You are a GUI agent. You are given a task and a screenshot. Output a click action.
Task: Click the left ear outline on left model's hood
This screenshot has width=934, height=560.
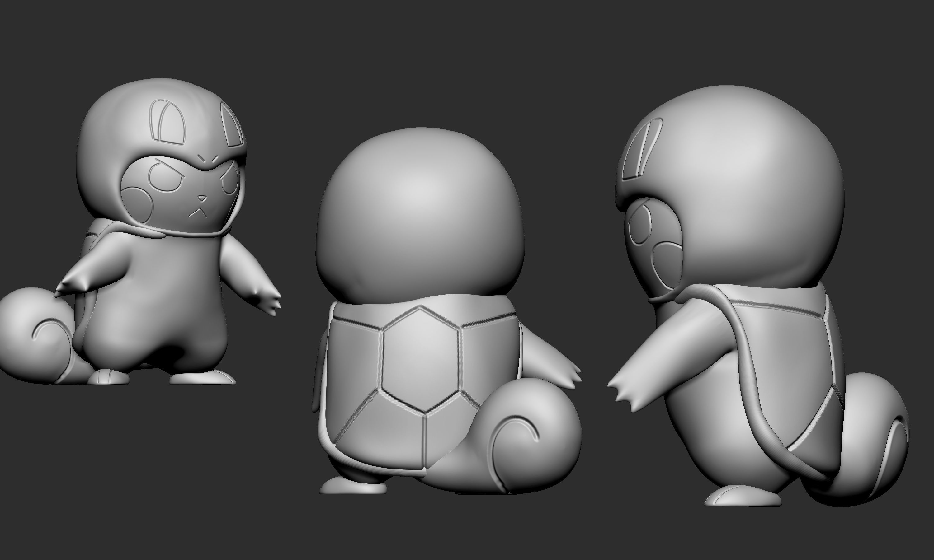168,123
